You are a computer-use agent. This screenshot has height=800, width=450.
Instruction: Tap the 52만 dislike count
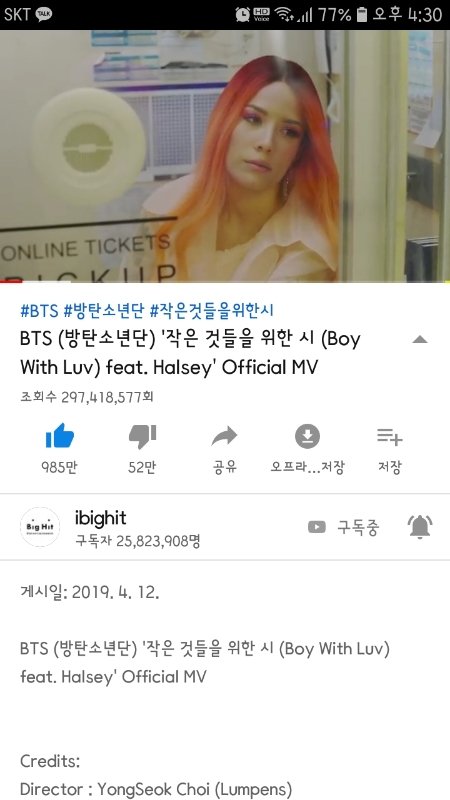click(142, 467)
